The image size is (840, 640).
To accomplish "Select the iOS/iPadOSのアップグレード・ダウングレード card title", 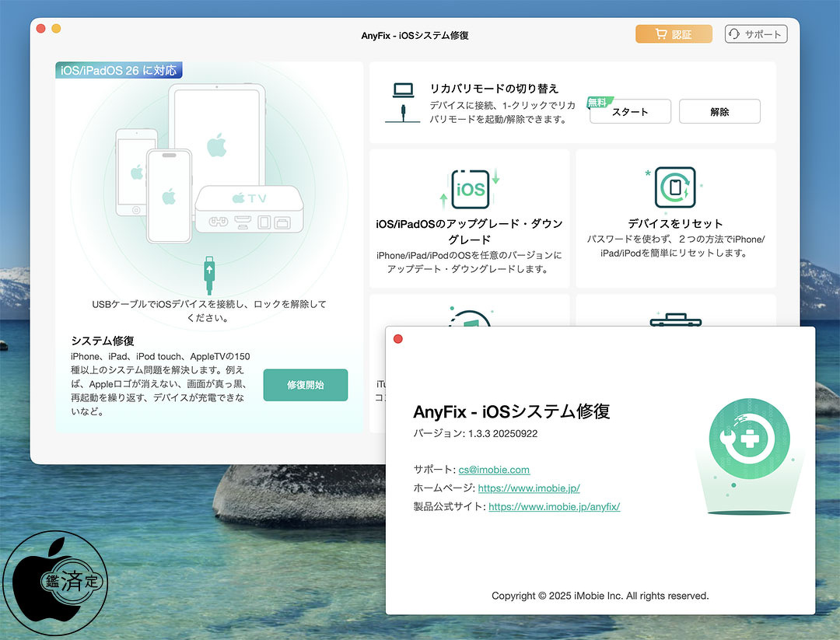I will coord(469,232).
